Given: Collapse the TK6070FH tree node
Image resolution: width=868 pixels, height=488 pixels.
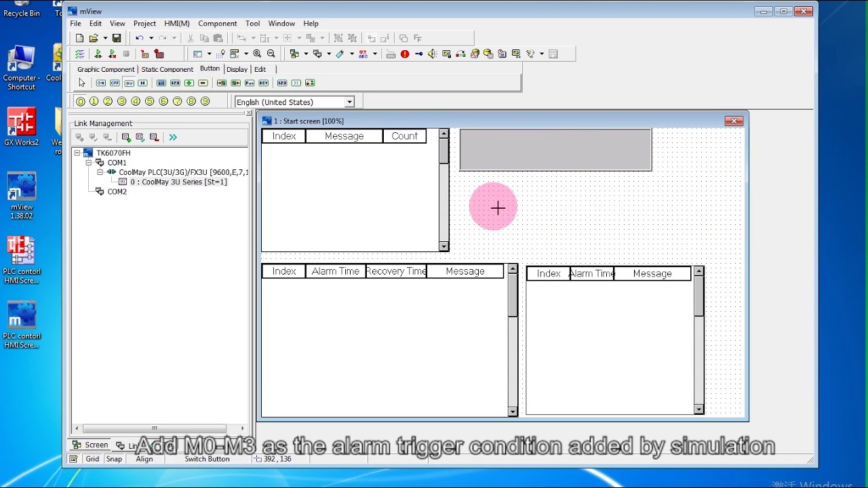Looking at the screenshot, I should click(x=77, y=153).
